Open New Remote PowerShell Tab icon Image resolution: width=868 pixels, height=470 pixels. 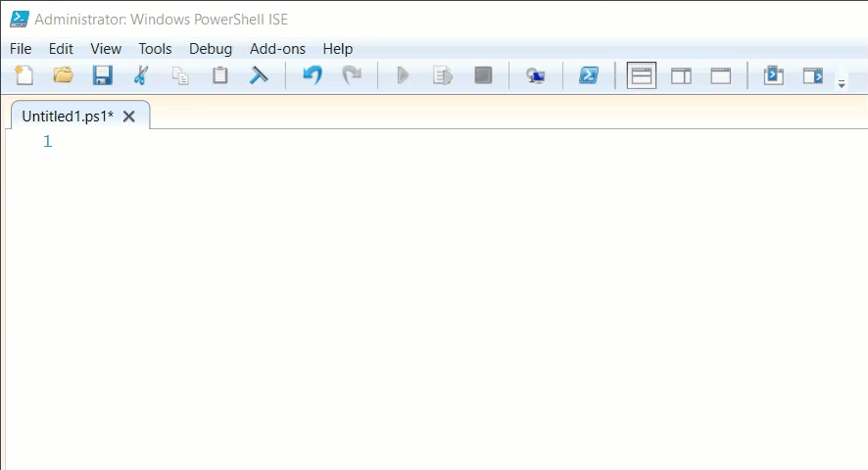tap(535, 75)
